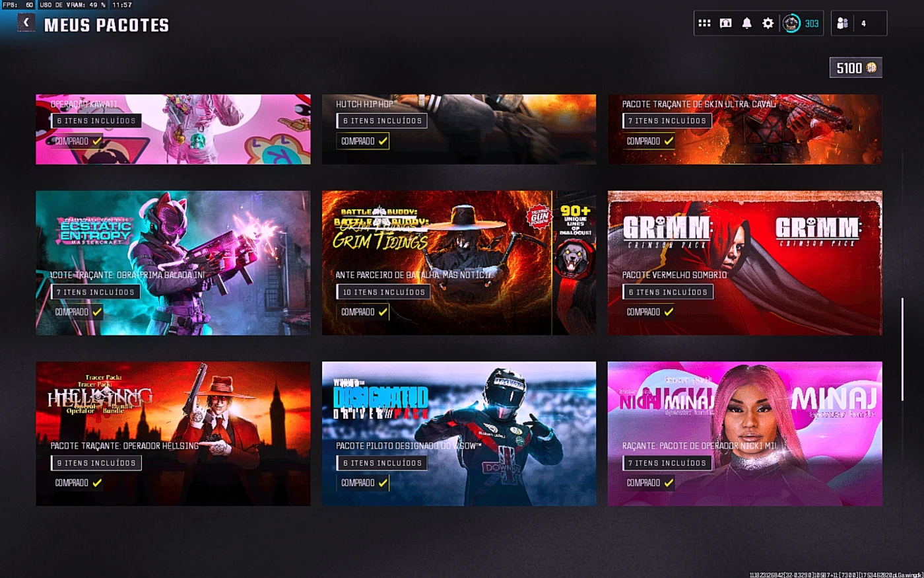Click the Comprado badge on Ecstatic Entropy
This screenshot has height=578, width=924.
pyautogui.click(x=77, y=312)
